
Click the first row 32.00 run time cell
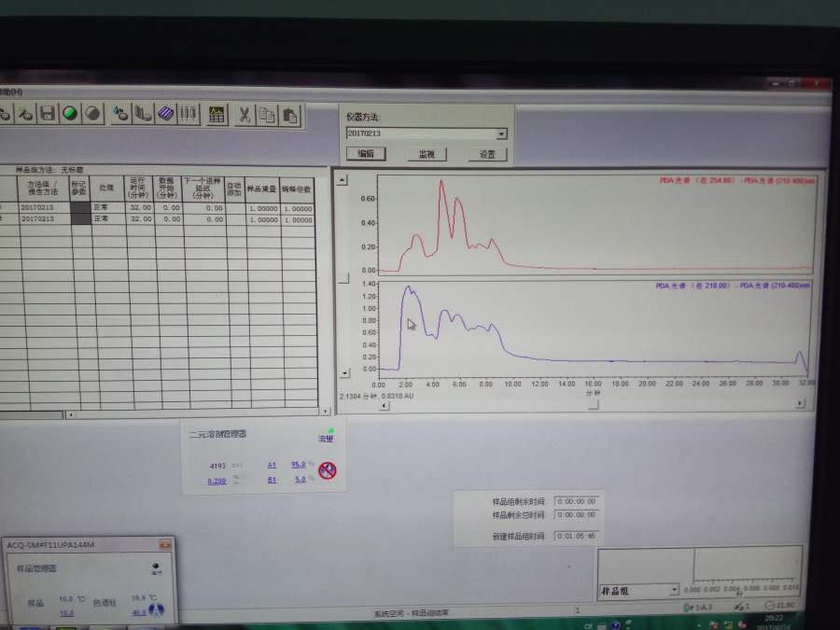pyautogui.click(x=139, y=207)
